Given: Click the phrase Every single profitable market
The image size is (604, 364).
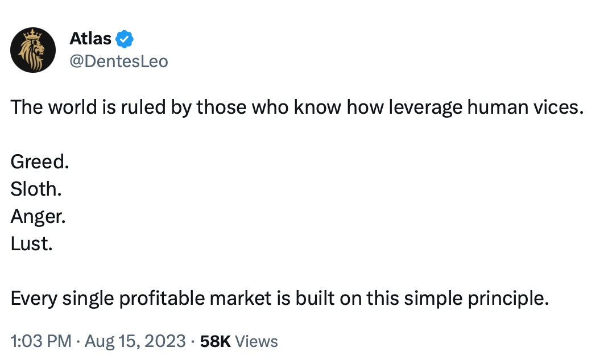Looking at the screenshot, I should tap(141, 299).
